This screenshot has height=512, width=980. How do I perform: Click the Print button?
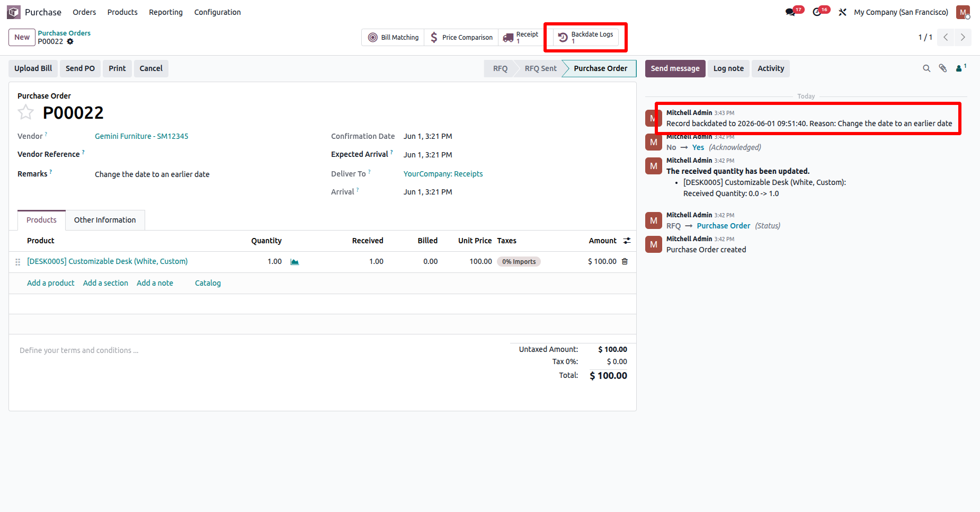point(117,68)
